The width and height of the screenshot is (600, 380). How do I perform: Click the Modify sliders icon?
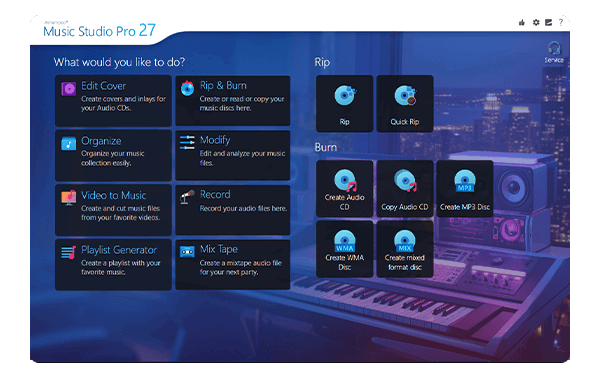pyautogui.click(x=187, y=142)
